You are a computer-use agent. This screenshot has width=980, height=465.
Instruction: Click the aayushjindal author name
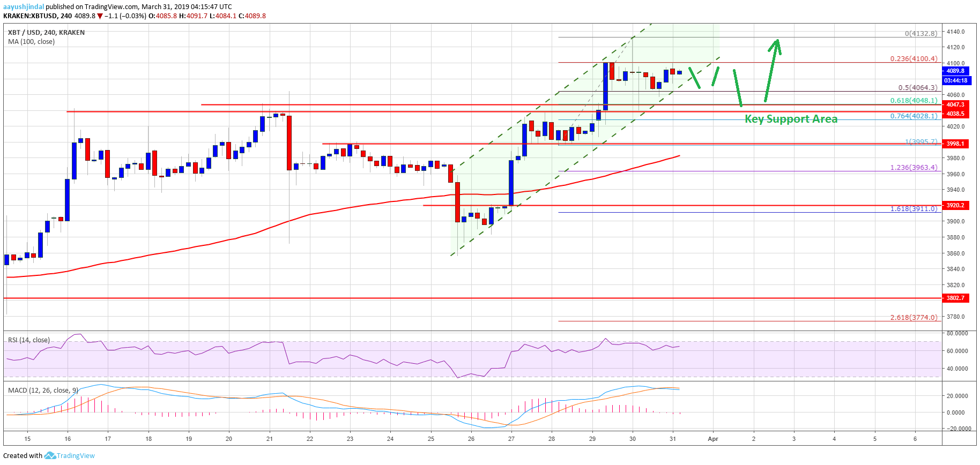(x=24, y=7)
